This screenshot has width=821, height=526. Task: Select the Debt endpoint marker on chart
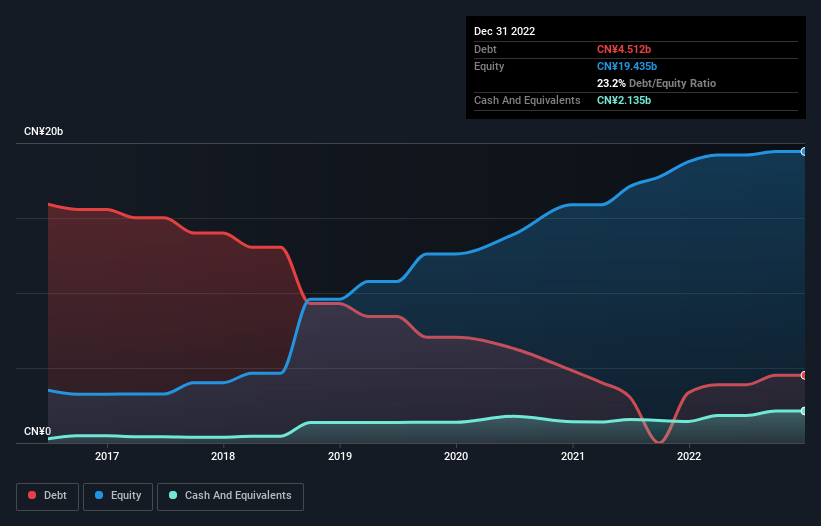click(x=804, y=375)
